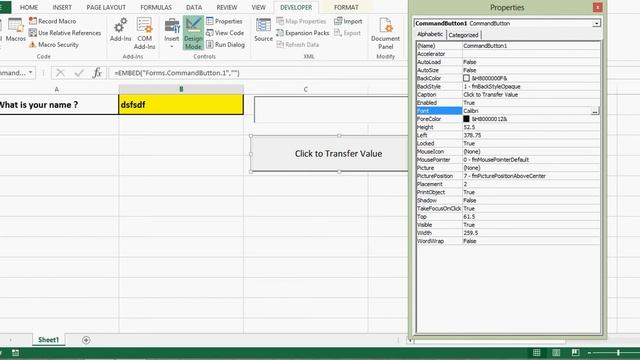Open Expansion Packs
The image size is (640, 360).
(x=302, y=33)
